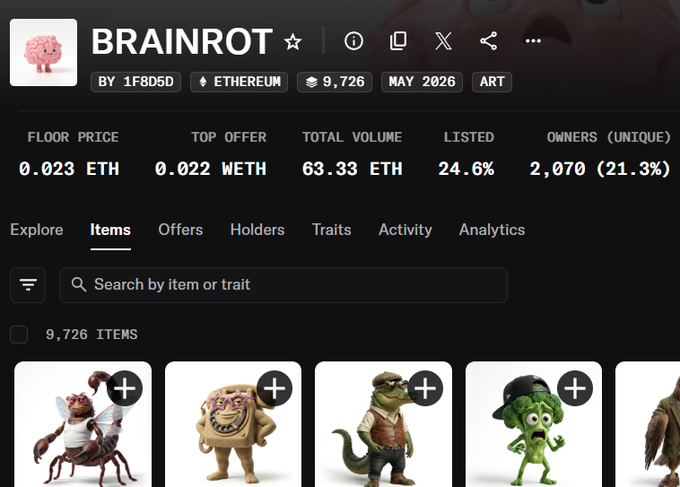Viewport: 680px width, 487px height.
Task: Click the MAY 2026 date badge
Action: pos(422,82)
